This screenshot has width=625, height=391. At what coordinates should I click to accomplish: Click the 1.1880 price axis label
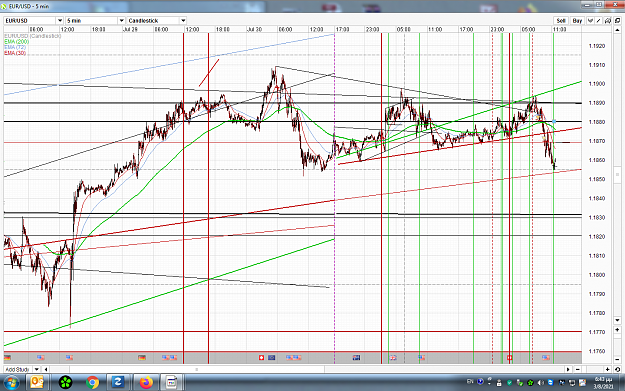click(x=597, y=122)
